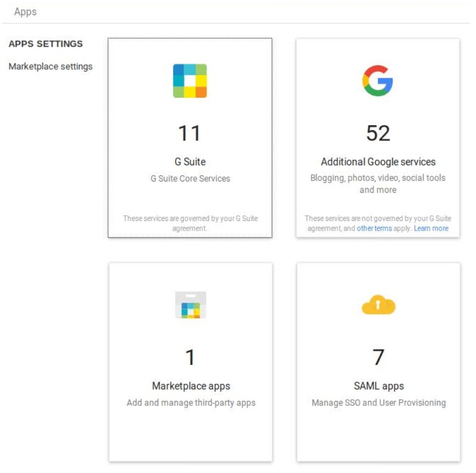The height and width of the screenshot is (473, 476).
Task: Click the count 1 on Marketplace card
Action: [190, 357]
